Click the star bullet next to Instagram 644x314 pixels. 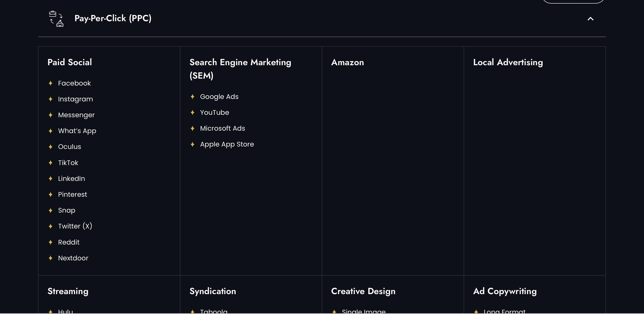[x=51, y=99]
